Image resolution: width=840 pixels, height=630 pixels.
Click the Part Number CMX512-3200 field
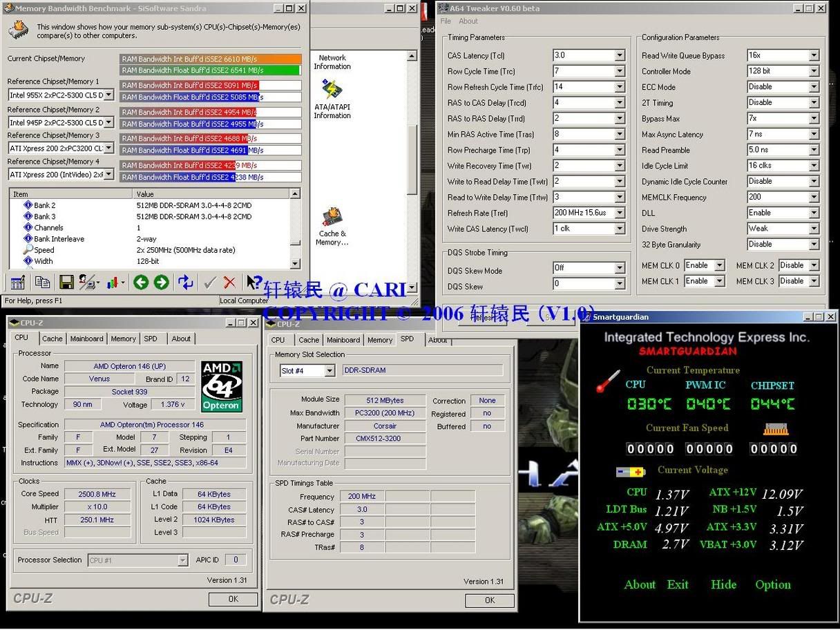[x=385, y=439]
